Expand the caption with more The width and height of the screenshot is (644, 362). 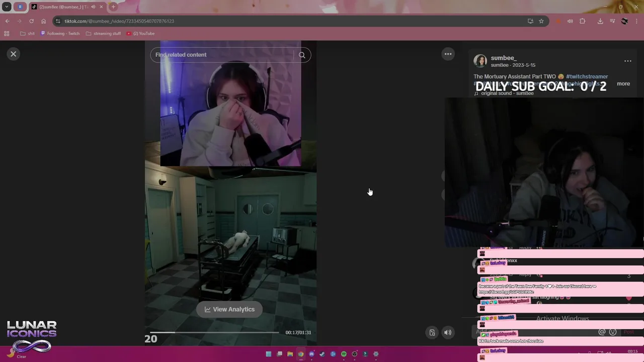pyautogui.click(x=623, y=83)
